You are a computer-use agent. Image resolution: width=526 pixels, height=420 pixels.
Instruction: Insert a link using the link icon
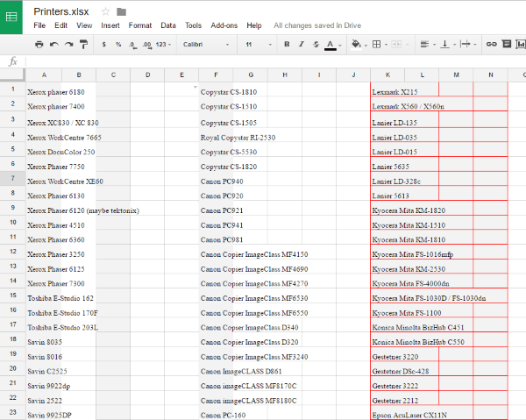click(x=492, y=44)
